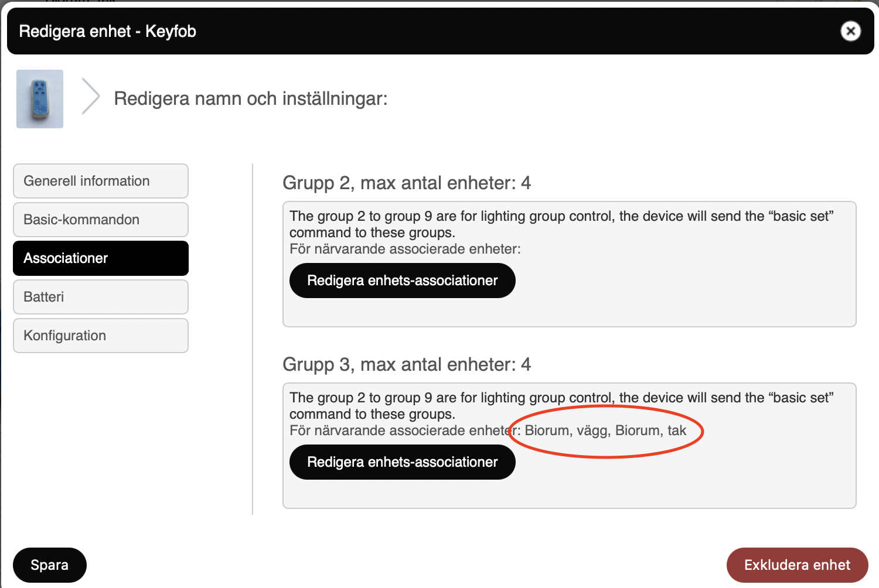
Task: Click the Keyfob device thumbnail image
Action: pyautogui.click(x=40, y=99)
